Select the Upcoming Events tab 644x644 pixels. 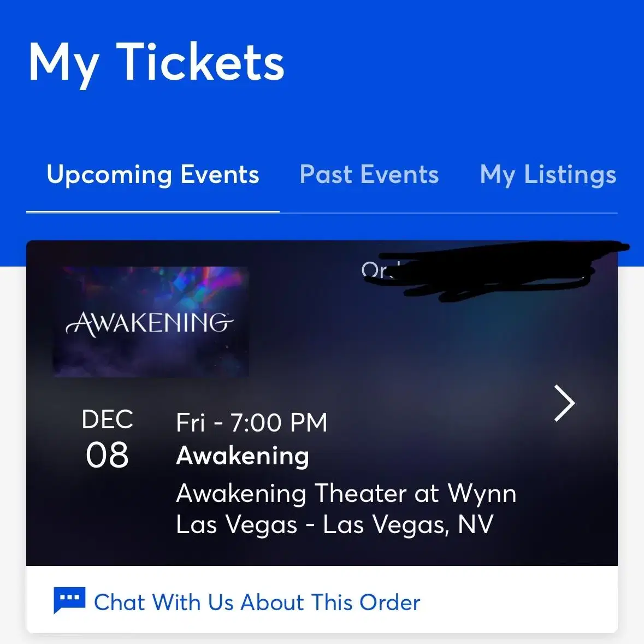pyautogui.click(x=153, y=175)
